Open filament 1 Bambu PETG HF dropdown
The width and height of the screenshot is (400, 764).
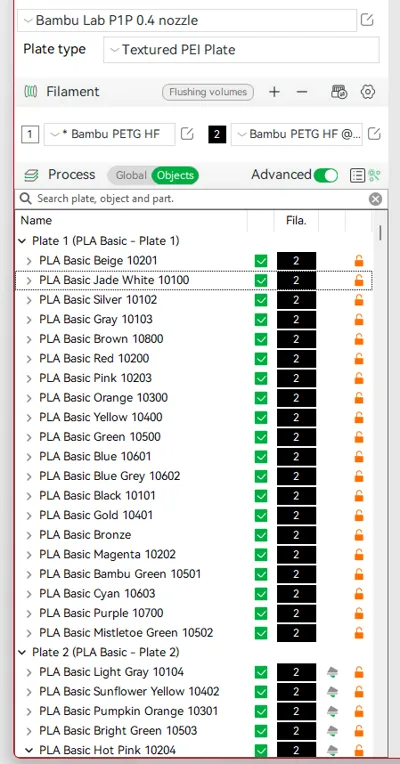110,134
